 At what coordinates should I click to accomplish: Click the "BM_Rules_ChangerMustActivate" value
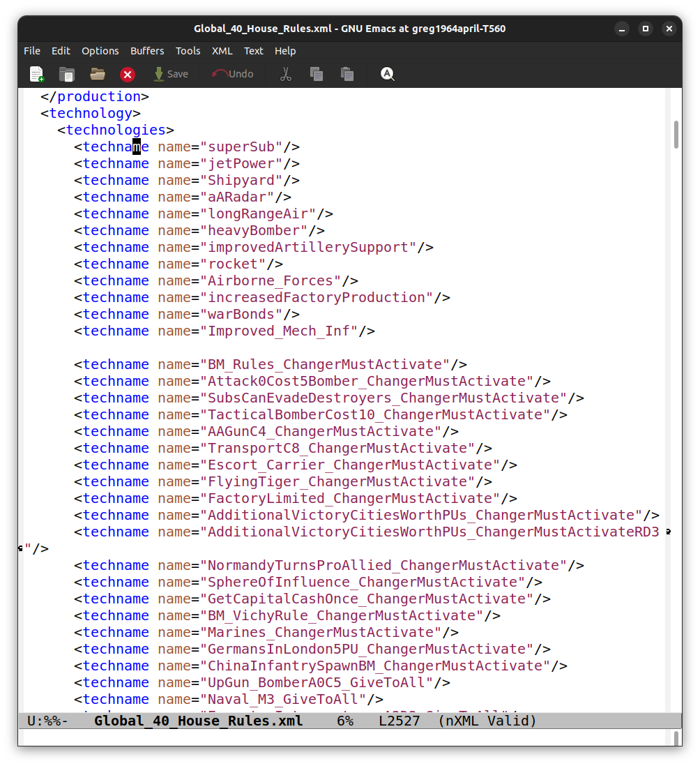325,364
